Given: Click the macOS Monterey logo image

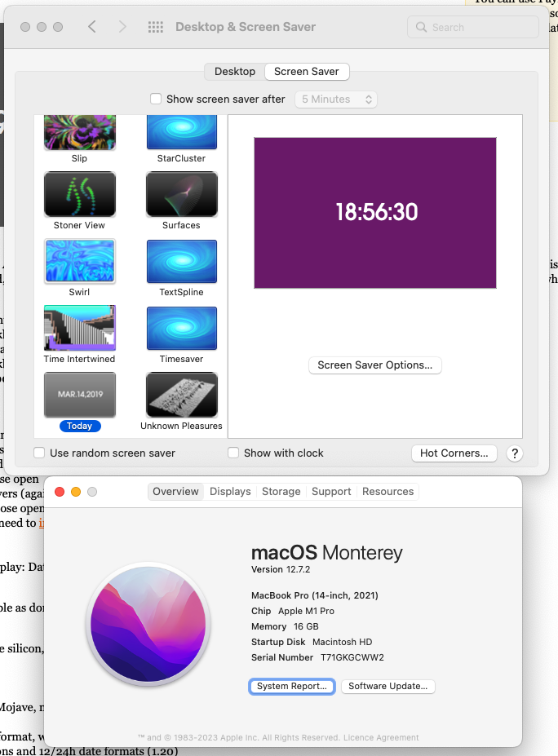Looking at the screenshot, I should point(148,625).
